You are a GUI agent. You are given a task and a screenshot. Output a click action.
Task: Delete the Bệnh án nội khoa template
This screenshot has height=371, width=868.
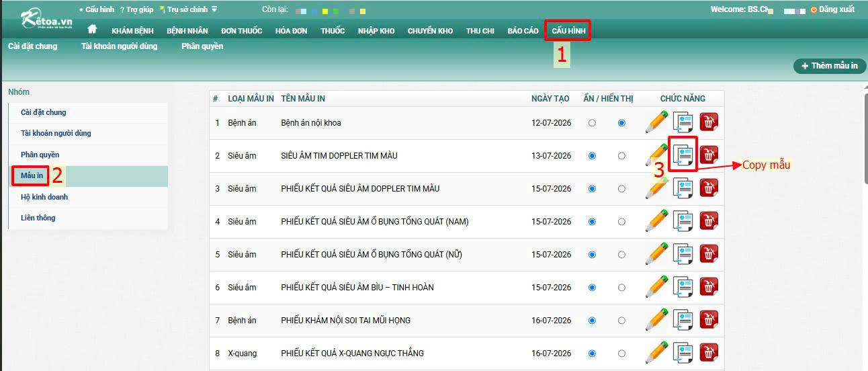click(709, 122)
